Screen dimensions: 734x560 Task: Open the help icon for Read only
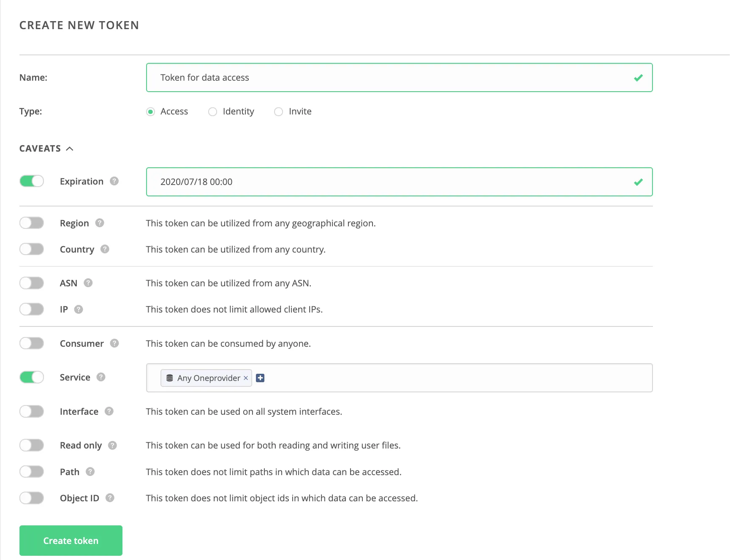(112, 445)
